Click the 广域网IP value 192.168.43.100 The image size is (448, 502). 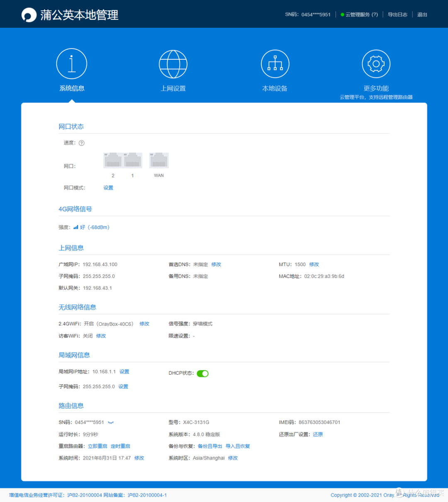[x=100, y=264]
